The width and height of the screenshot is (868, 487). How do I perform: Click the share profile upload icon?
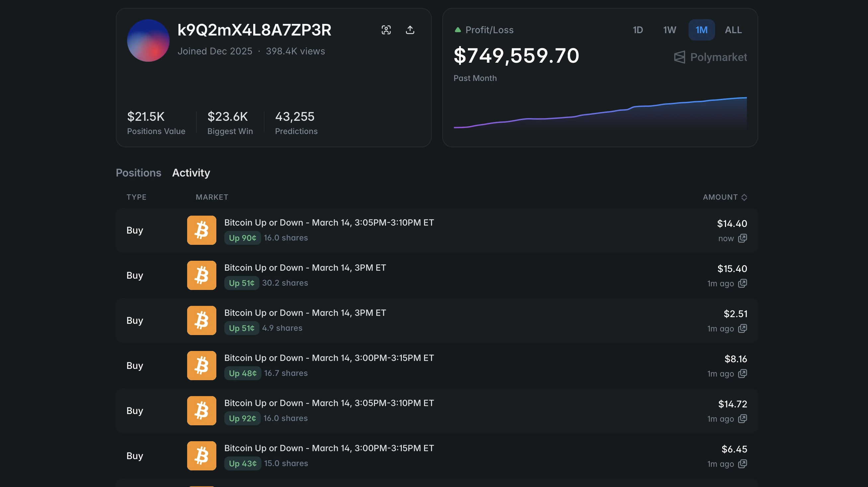[410, 30]
